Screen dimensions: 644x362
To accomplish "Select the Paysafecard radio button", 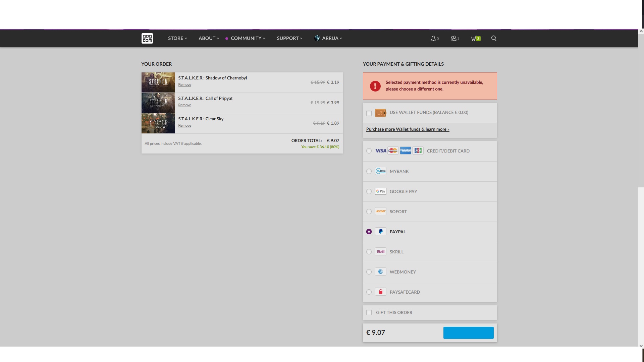I will 369,292.
